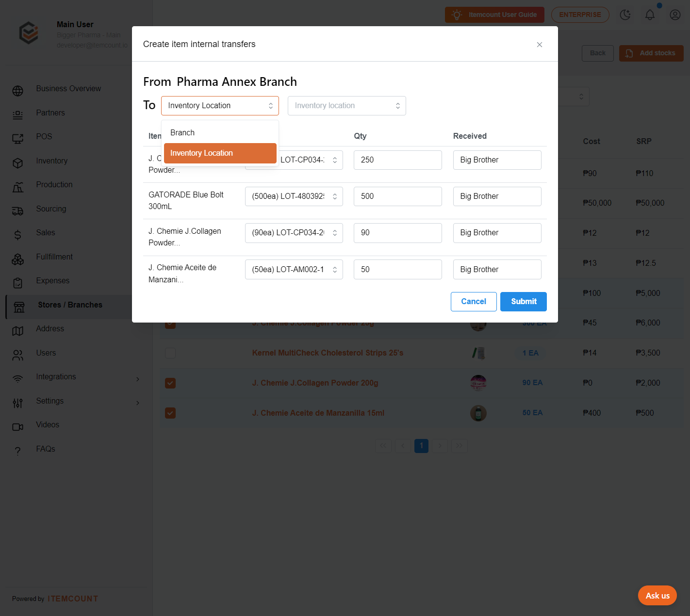
Task: Open the 'To' destination type dropdown
Action: pos(220,106)
